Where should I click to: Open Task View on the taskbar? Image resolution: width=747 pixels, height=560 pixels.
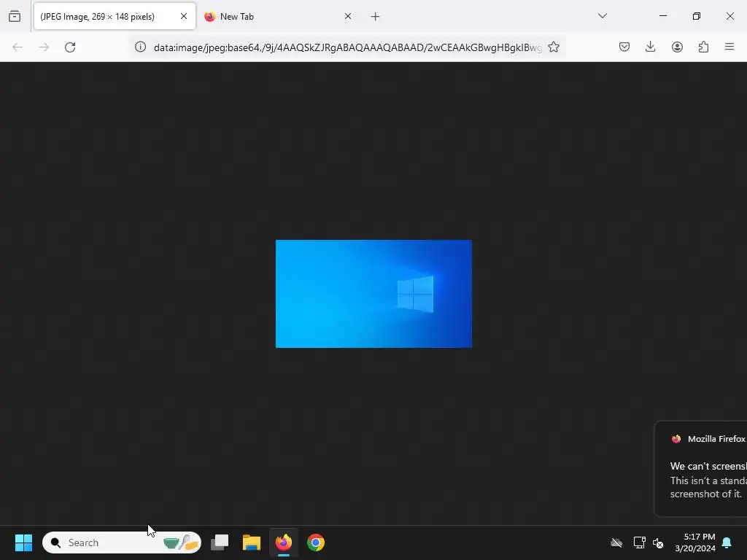coord(220,542)
